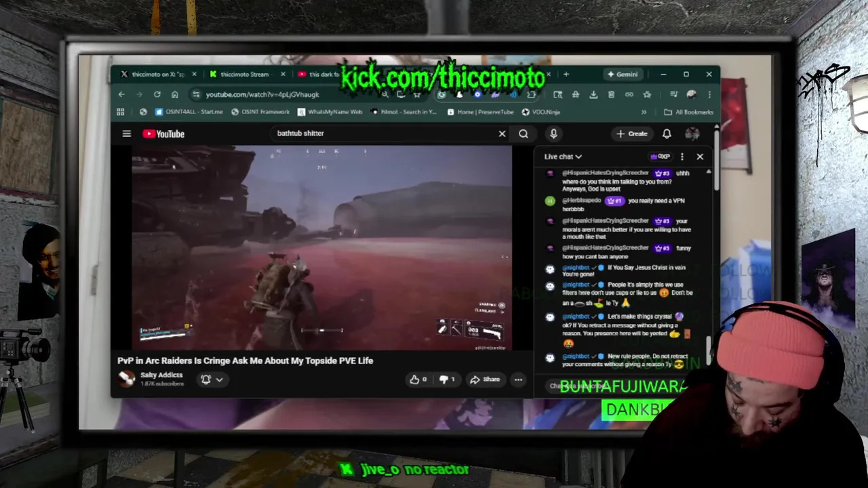Start voice search with the microphone
868x488 pixels.
pyautogui.click(x=553, y=134)
